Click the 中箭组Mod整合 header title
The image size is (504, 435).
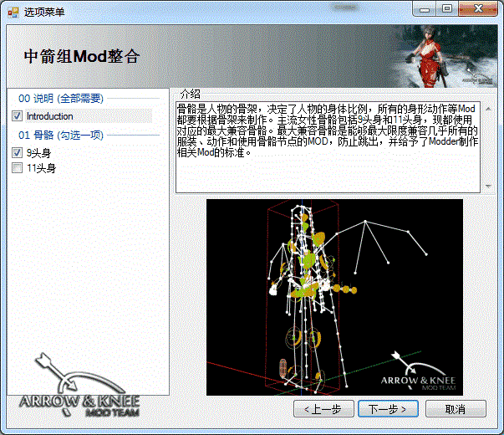click(x=82, y=56)
